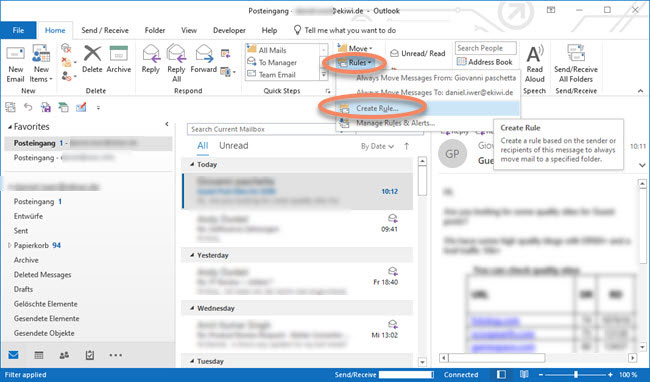Screen dimensions: 650x382
Task: Expand the Papierkorb folder
Action: pyautogui.click(x=9, y=245)
